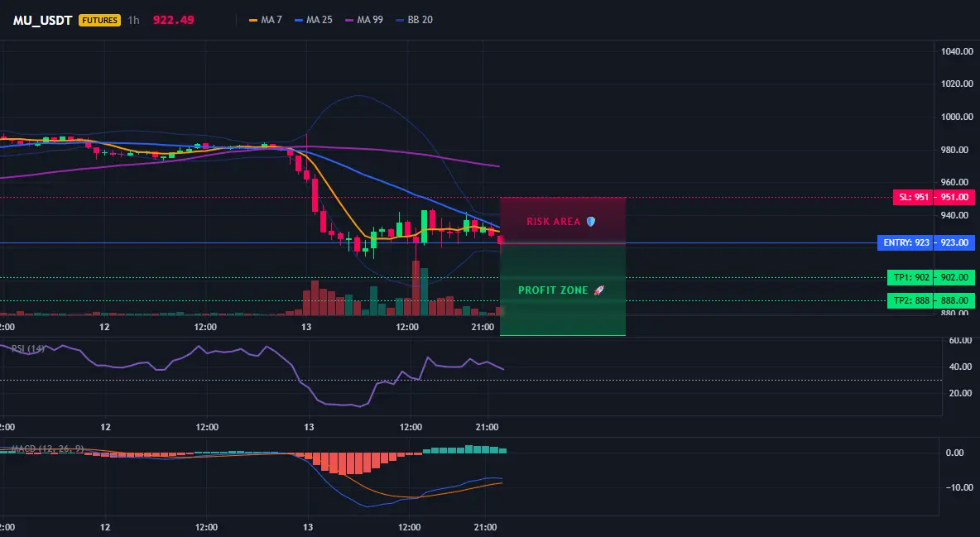
Task: Toggle the BB 20 legend item
Action: click(x=415, y=20)
